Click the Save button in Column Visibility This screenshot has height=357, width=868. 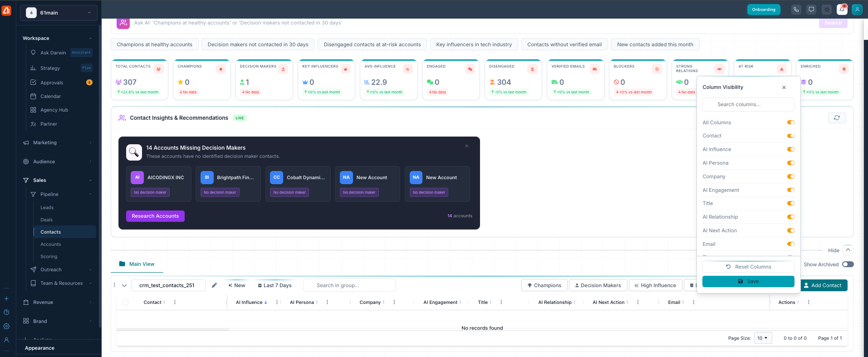(x=748, y=281)
